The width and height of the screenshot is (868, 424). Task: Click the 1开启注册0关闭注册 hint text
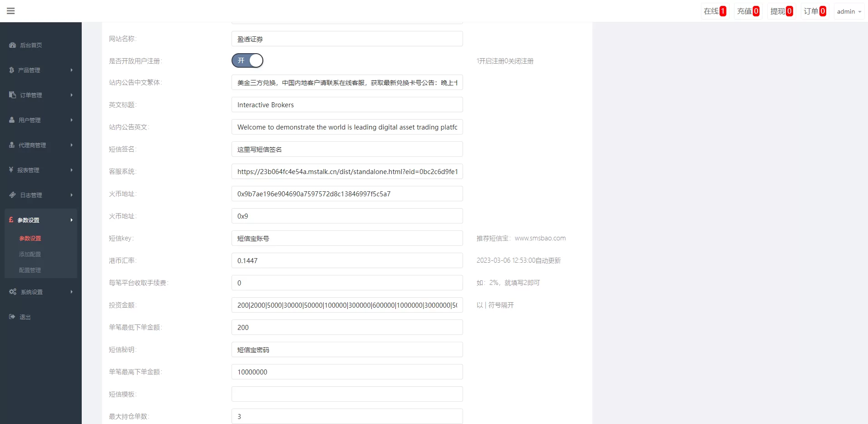tap(505, 61)
